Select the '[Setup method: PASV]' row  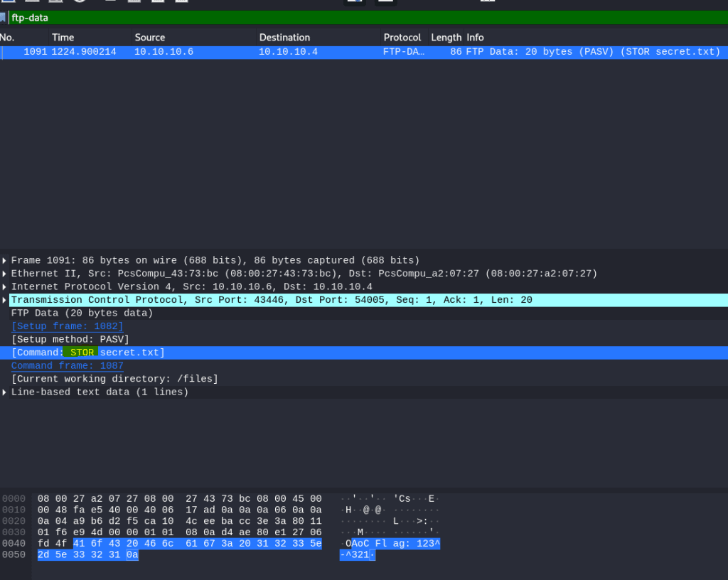pyautogui.click(x=364, y=339)
